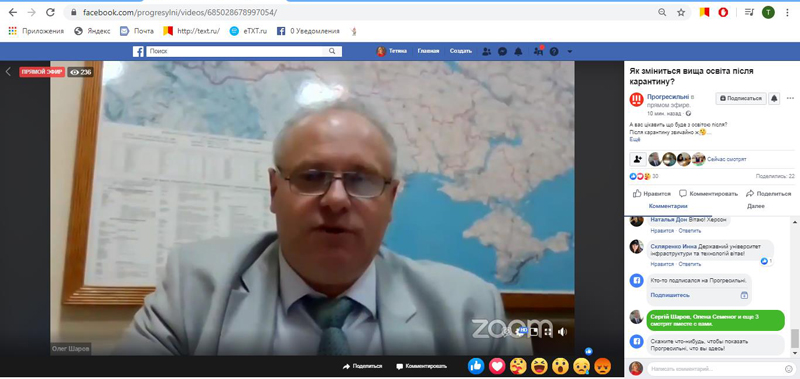Toggle notification bell for Прогресильні page
This screenshot has height=379, width=800.
point(774,98)
